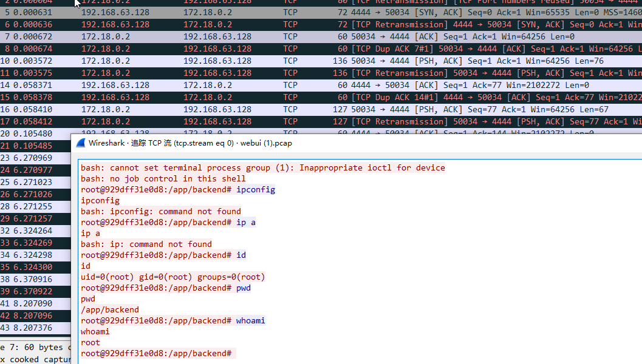This screenshot has width=642, height=364.
Task: Select packet 14 ACK Ack=77 row
Action: [x=321, y=85]
